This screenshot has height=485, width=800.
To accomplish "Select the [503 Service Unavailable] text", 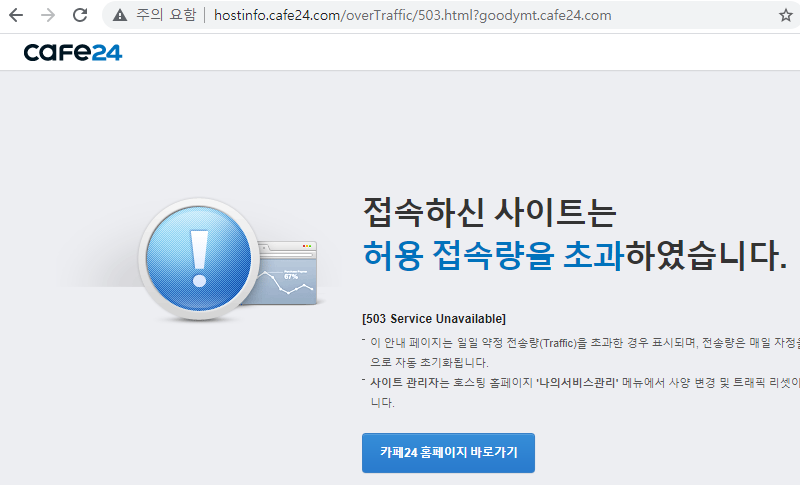I will point(434,319).
